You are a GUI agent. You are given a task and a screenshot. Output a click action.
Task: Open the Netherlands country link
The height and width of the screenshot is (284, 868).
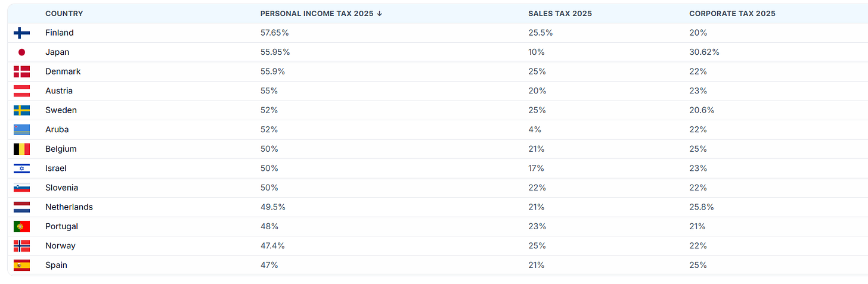point(69,207)
